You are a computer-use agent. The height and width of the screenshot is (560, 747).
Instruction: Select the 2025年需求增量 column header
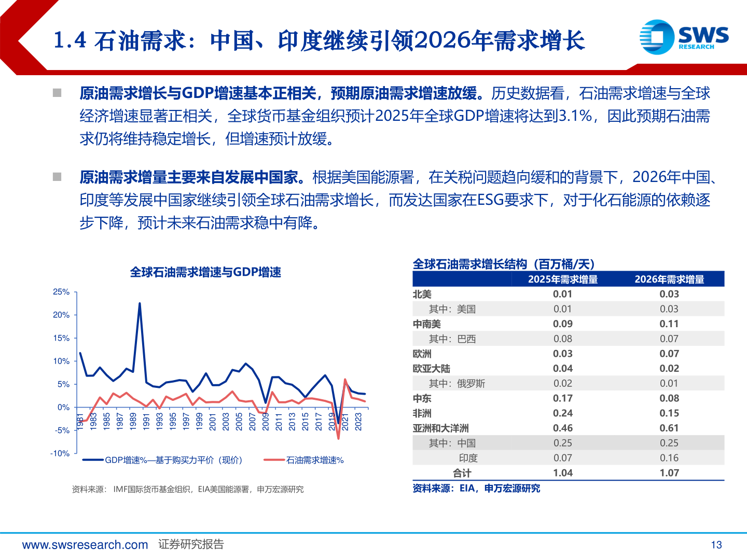tap(565, 279)
